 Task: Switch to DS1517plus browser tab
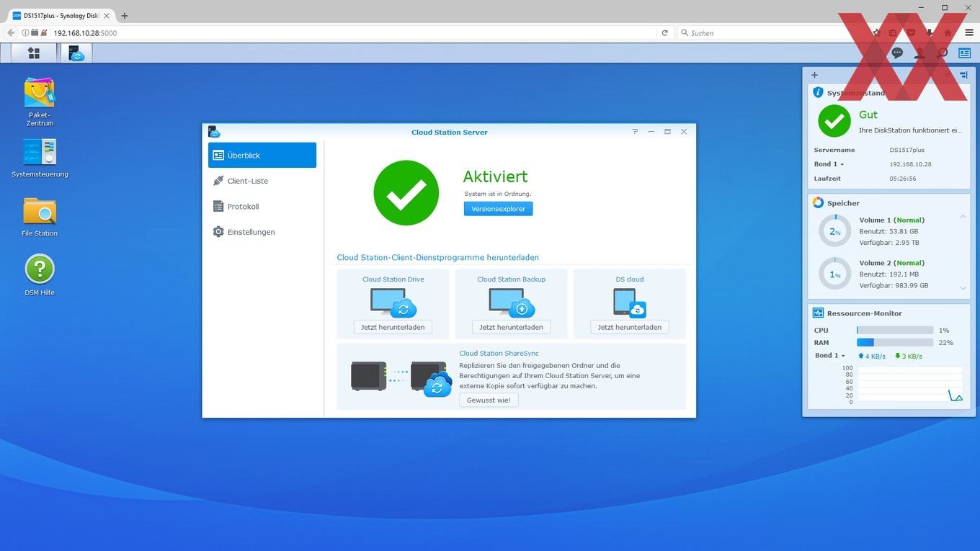click(61, 15)
